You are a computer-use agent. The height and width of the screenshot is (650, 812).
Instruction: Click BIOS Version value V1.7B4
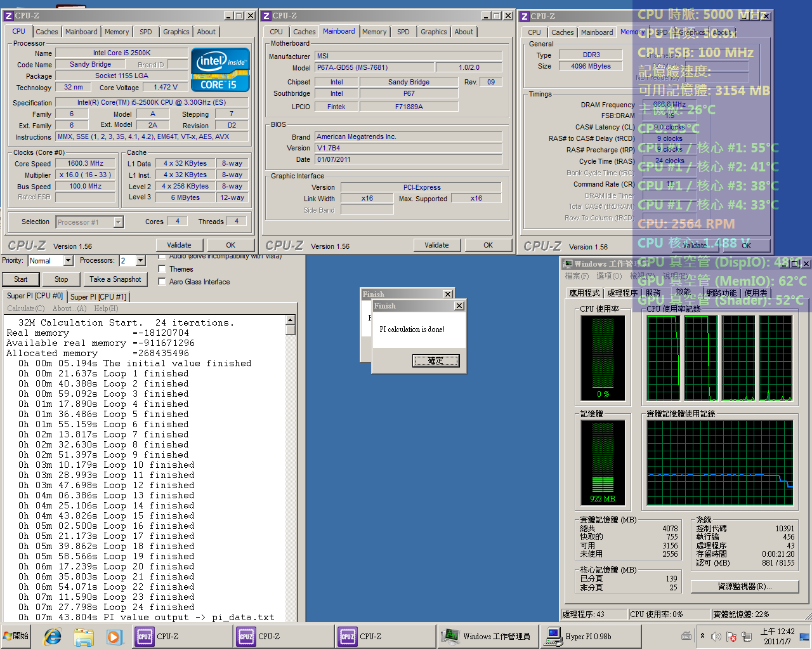click(x=409, y=148)
